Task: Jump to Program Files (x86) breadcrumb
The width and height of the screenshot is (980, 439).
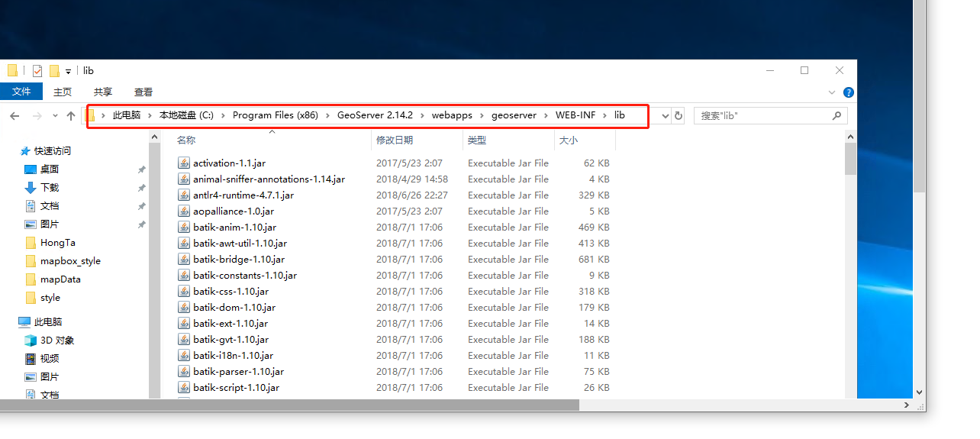Action: 276,115
